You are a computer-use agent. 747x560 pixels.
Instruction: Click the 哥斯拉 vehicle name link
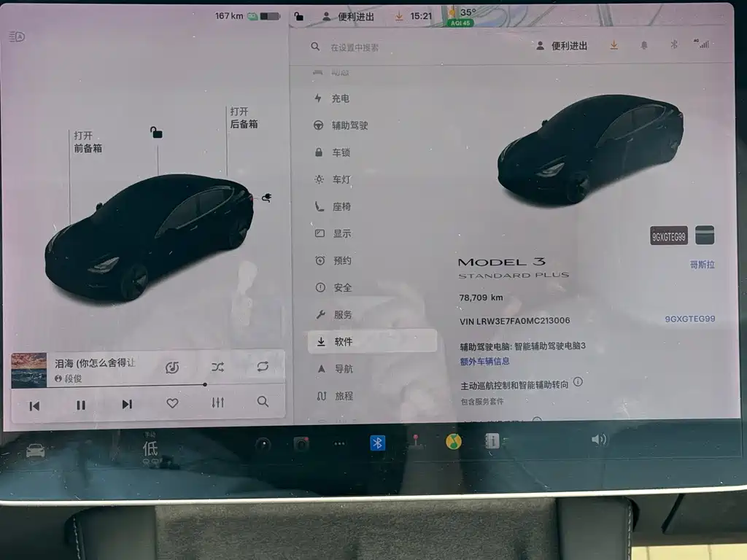(703, 264)
